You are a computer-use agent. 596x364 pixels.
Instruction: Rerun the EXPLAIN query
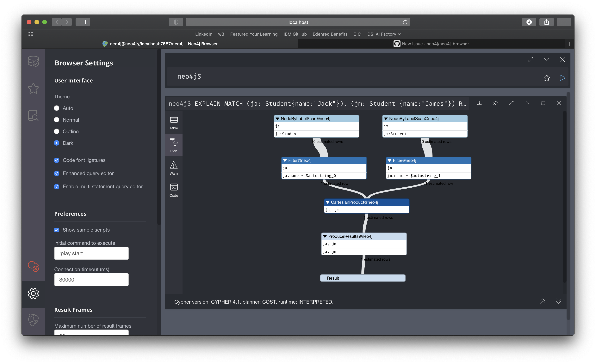click(x=543, y=103)
